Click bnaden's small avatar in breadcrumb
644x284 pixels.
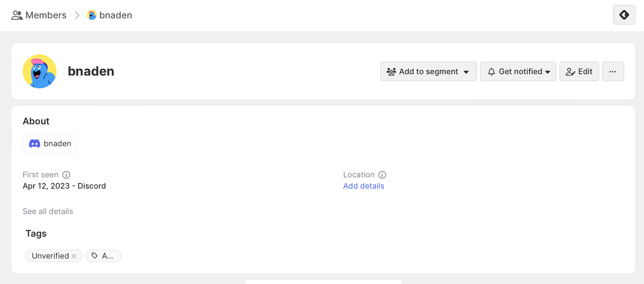click(92, 15)
